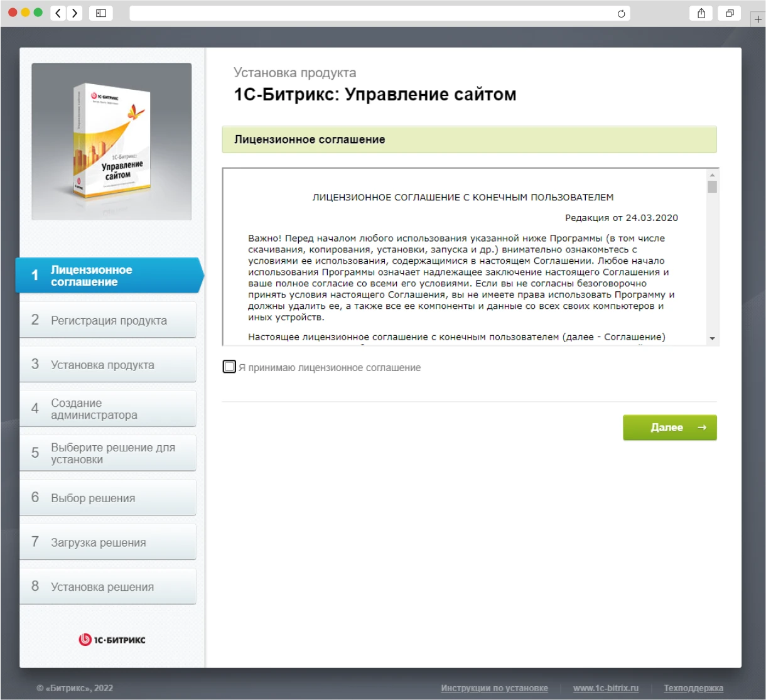Select step 5 "Выберите решение для установки"
Image resolution: width=766 pixels, height=700 pixels.
click(x=108, y=453)
